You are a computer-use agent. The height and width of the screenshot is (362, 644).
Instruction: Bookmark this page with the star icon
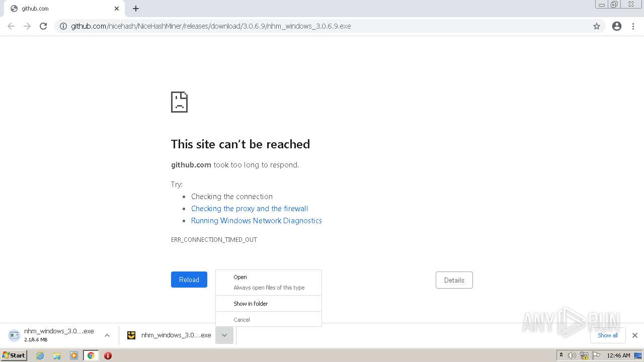(x=597, y=26)
